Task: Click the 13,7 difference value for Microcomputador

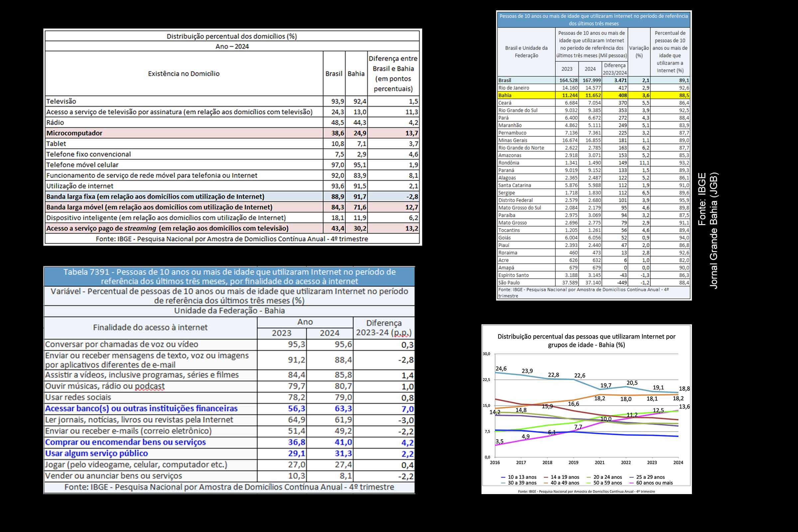Action: (x=412, y=133)
